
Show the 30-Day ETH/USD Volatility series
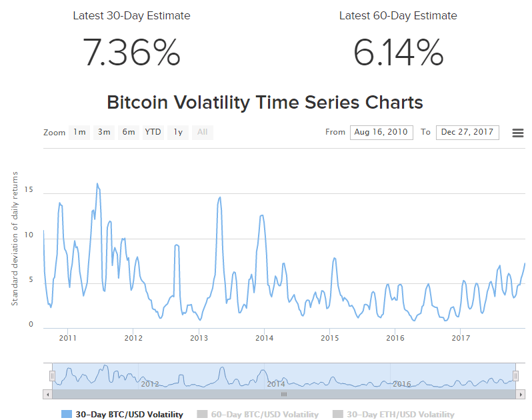point(400,414)
